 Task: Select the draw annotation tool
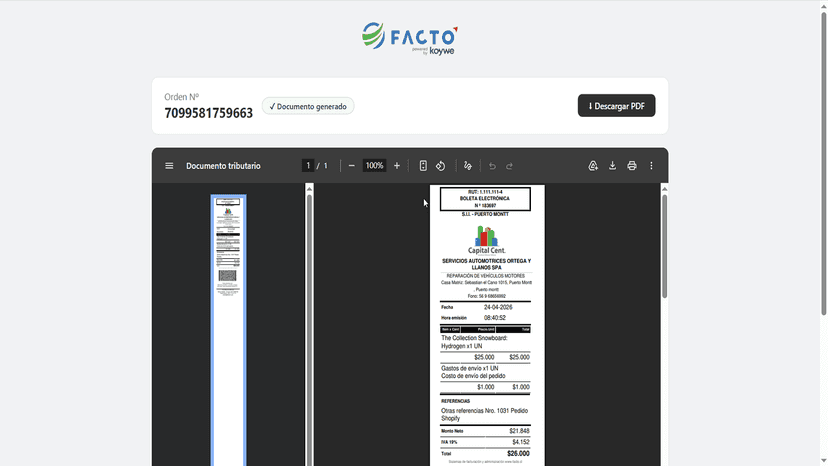(x=467, y=166)
